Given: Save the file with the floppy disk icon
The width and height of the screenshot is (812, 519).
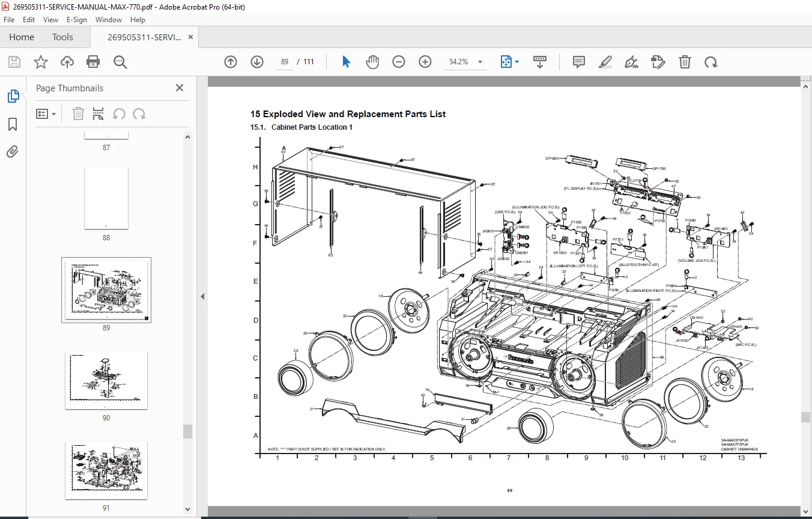Looking at the screenshot, I should [14, 62].
